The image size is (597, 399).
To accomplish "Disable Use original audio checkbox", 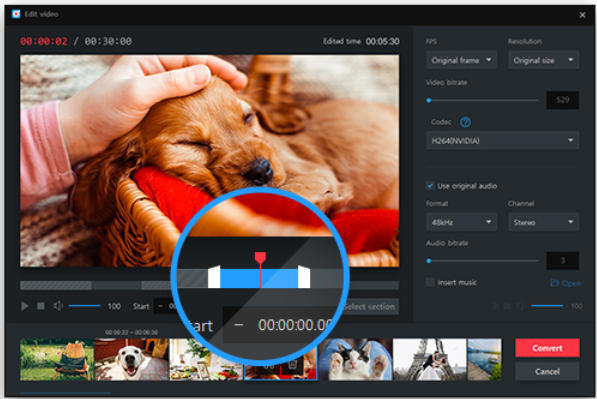I will tap(430, 186).
